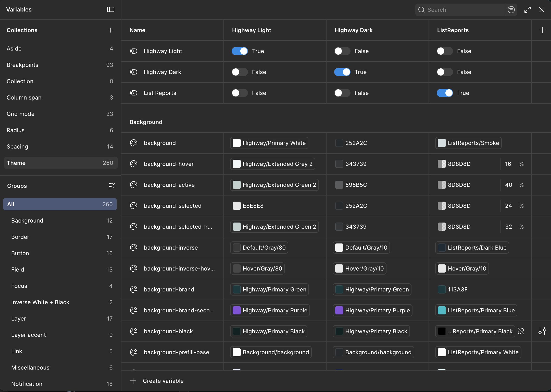Select the All group showing 260 variables
The width and height of the screenshot is (551, 392).
60,204
